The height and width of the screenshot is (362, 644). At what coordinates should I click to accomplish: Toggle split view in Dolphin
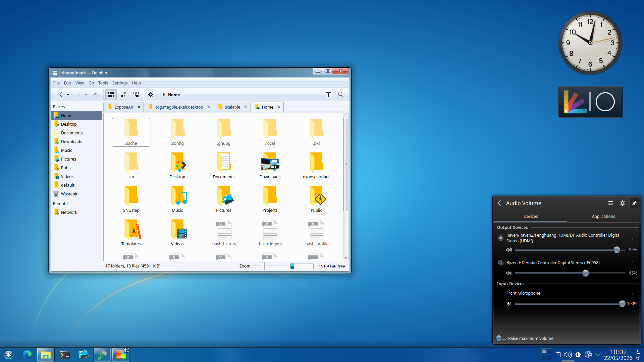[328, 95]
